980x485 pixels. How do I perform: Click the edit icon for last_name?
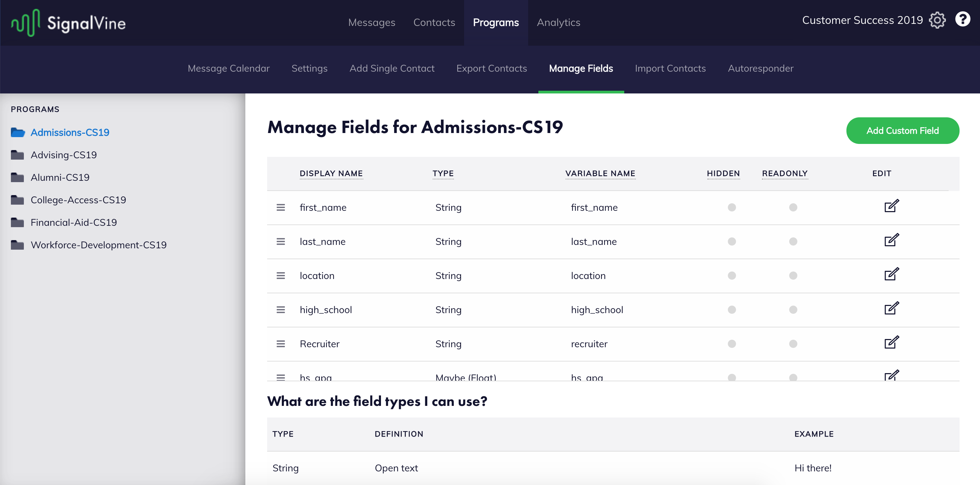tap(891, 240)
